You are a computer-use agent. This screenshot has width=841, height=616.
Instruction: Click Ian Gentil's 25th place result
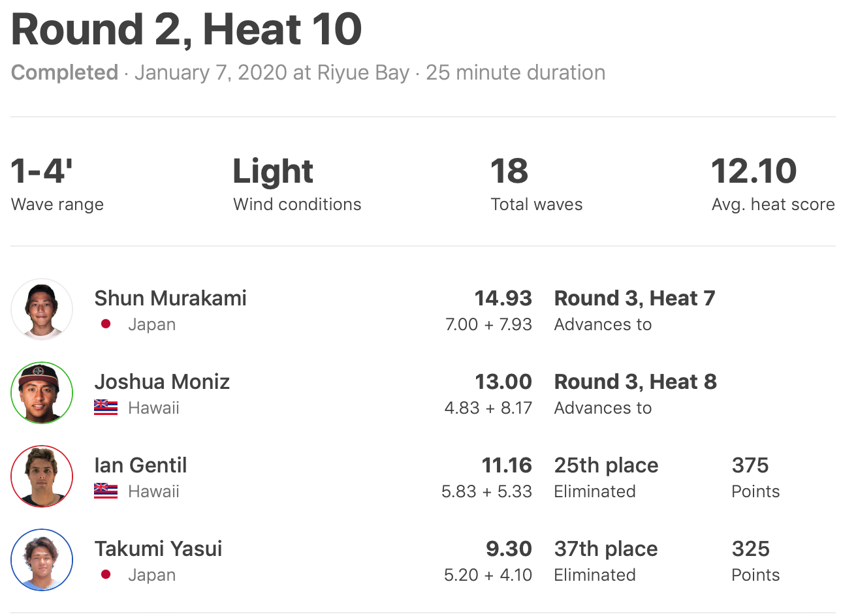pos(606,465)
